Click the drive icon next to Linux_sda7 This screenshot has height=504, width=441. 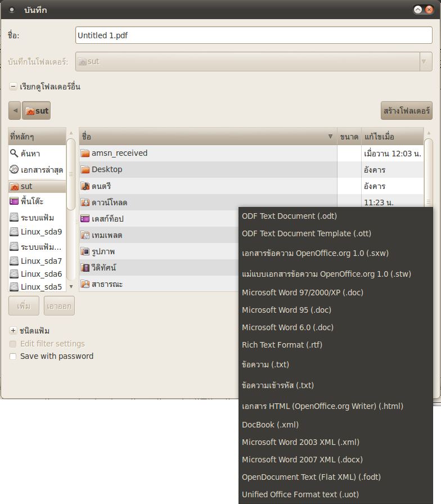pyautogui.click(x=14, y=260)
